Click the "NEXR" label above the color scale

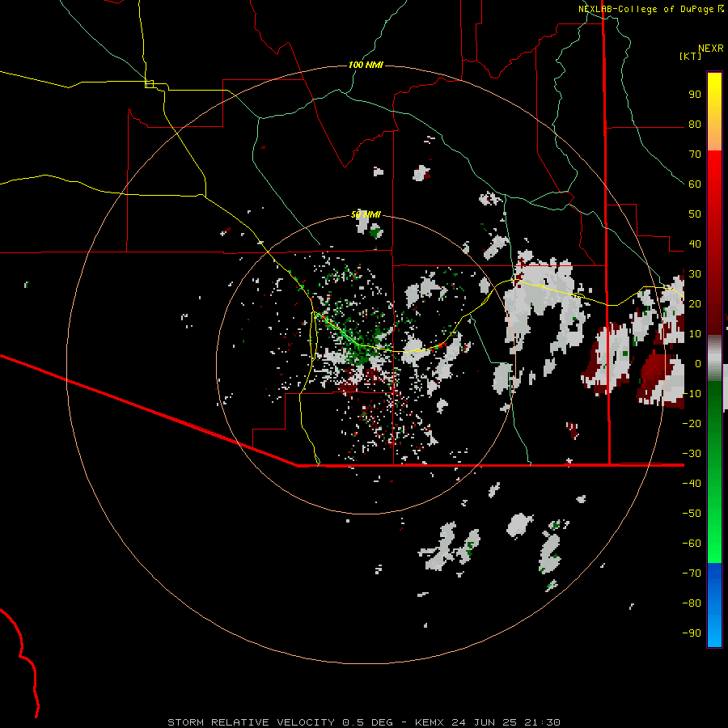click(711, 49)
